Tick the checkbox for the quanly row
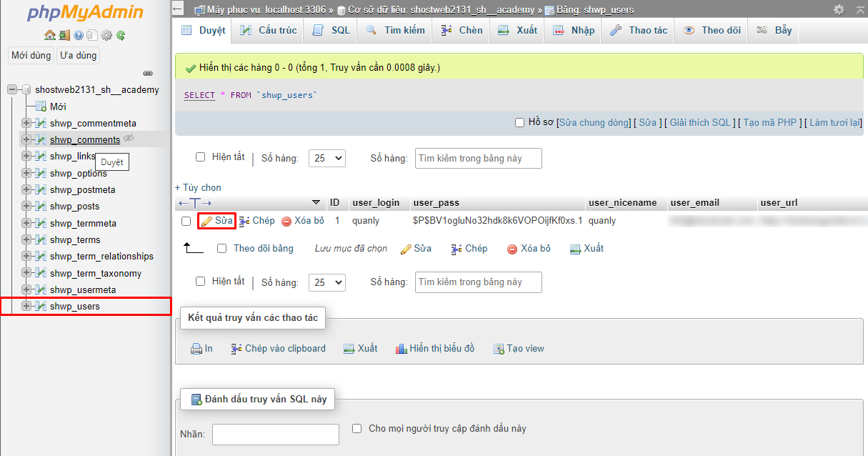The width and height of the screenshot is (868, 456). 186,222
